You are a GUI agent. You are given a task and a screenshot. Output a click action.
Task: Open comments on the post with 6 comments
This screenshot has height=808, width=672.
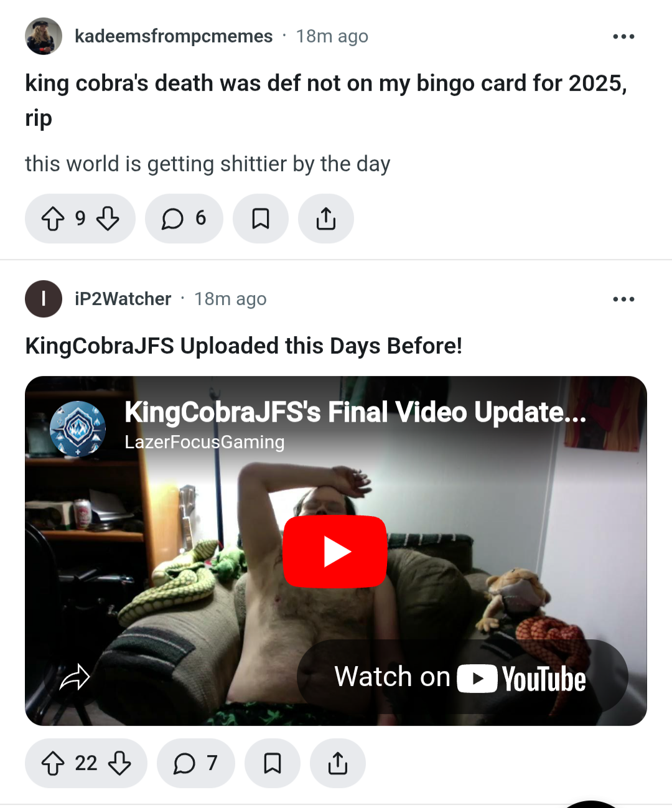point(184,218)
